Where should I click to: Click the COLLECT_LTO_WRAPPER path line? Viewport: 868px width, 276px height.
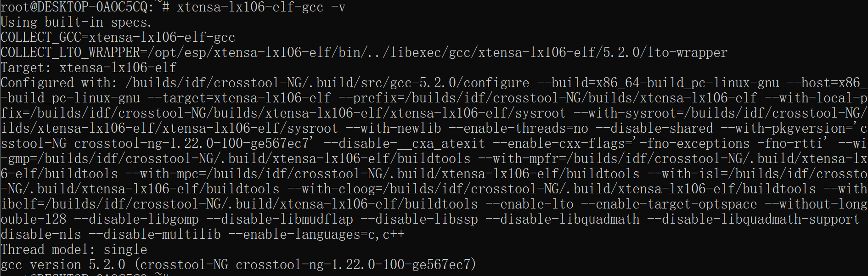click(364, 53)
